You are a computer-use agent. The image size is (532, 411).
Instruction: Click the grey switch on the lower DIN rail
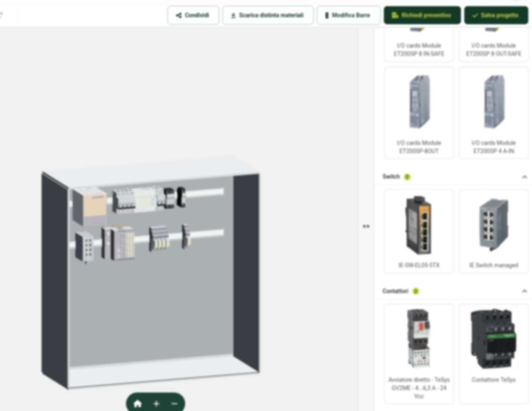point(84,246)
